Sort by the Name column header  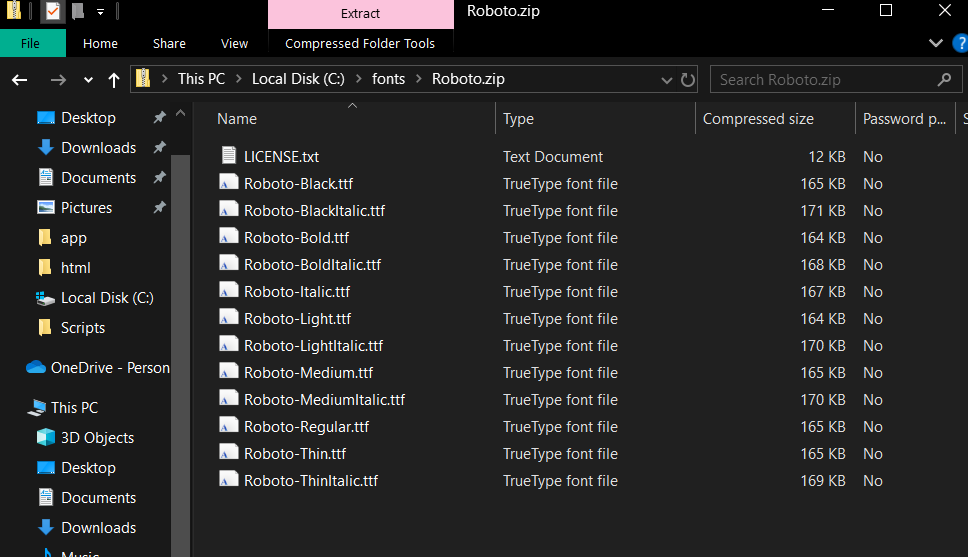coord(237,119)
